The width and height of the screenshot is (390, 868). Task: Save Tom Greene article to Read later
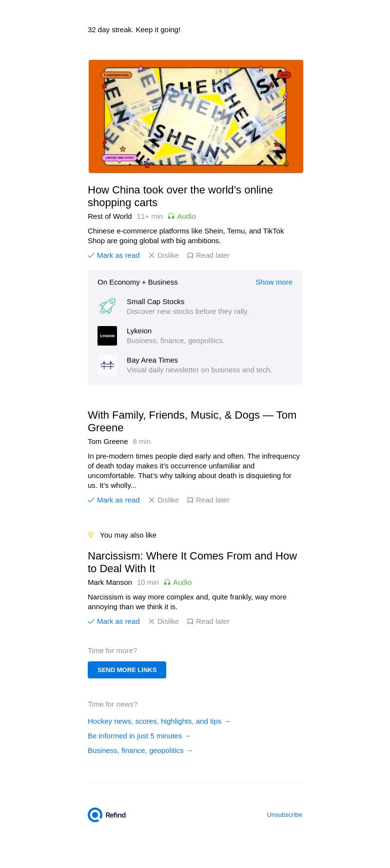coord(208,500)
